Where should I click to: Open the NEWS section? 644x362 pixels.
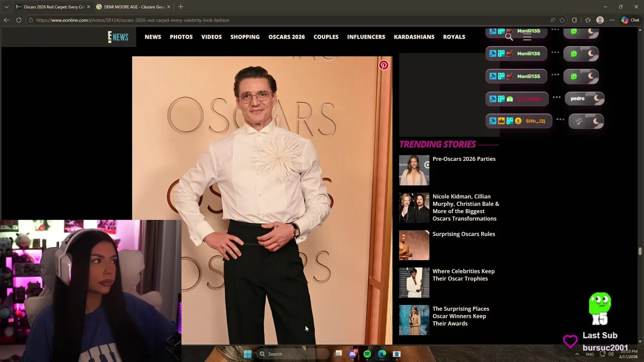coord(153,37)
